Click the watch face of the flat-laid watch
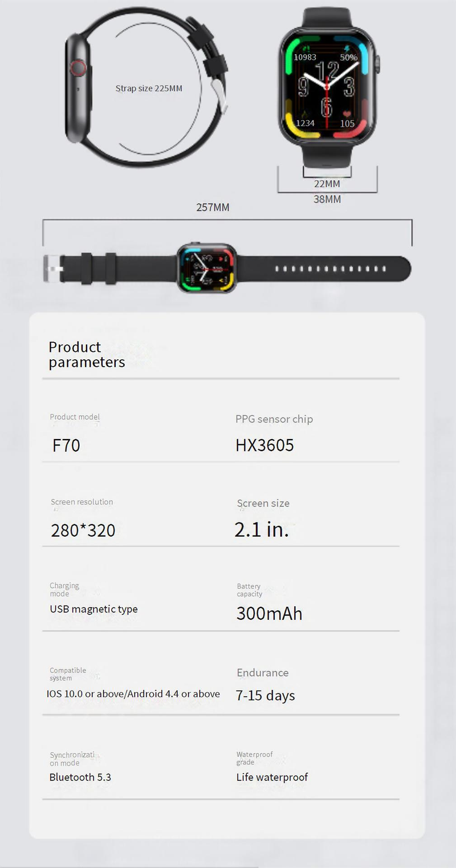Viewport: 456px width, 868px height. click(206, 267)
